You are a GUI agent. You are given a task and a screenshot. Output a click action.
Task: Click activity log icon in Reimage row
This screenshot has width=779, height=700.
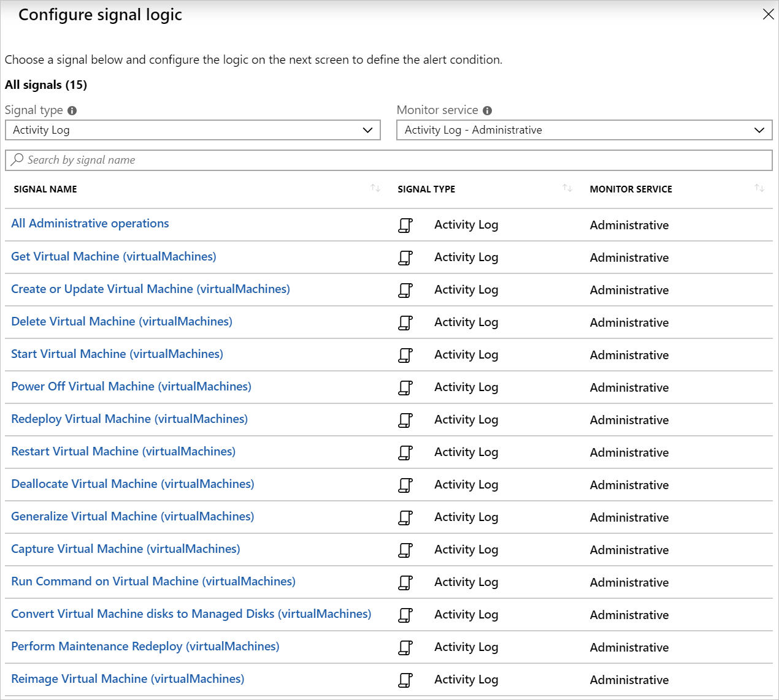(x=405, y=680)
